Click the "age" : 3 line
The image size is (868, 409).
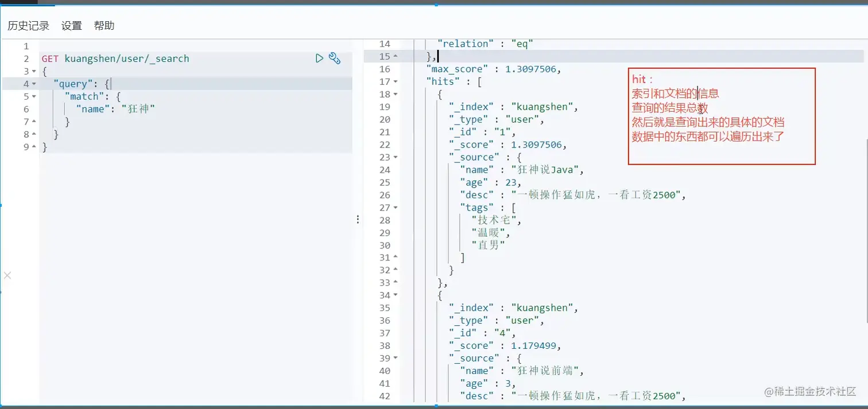coord(487,383)
